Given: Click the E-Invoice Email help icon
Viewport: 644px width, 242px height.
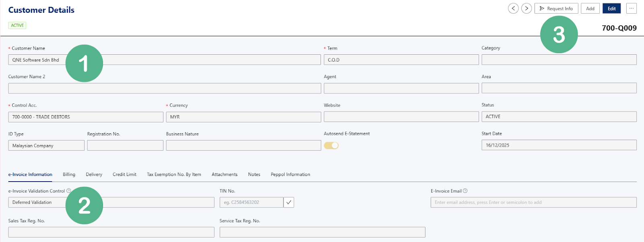Looking at the screenshot, I should point(465,191).
